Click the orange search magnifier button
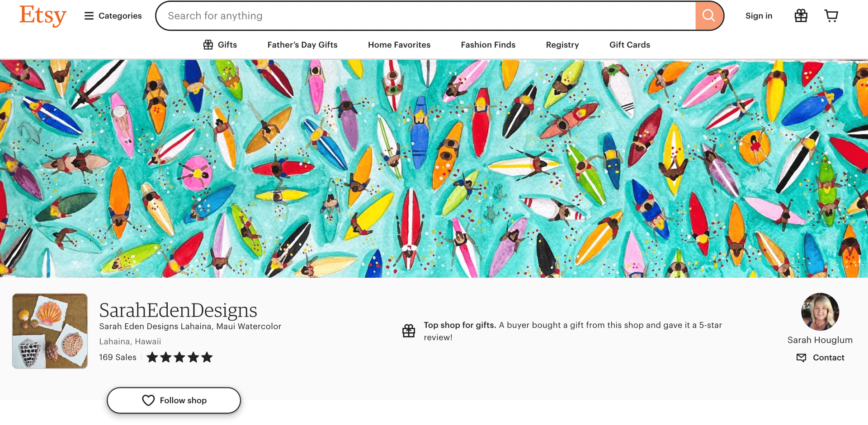This screenshot has height=425, width=868. [x=709, y=16]
